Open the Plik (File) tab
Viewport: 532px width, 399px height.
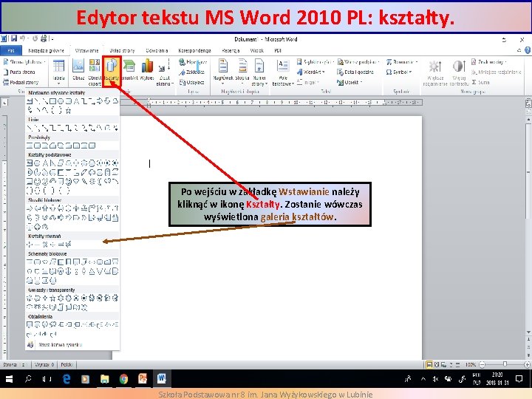click(11, 50)
